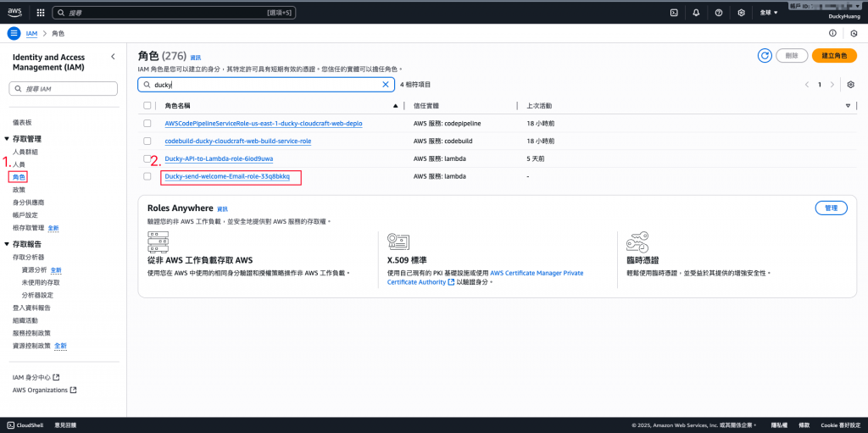Click IAM breadcrumb link
The width and height of the screenshot is (868, 433).
(32, 33)
